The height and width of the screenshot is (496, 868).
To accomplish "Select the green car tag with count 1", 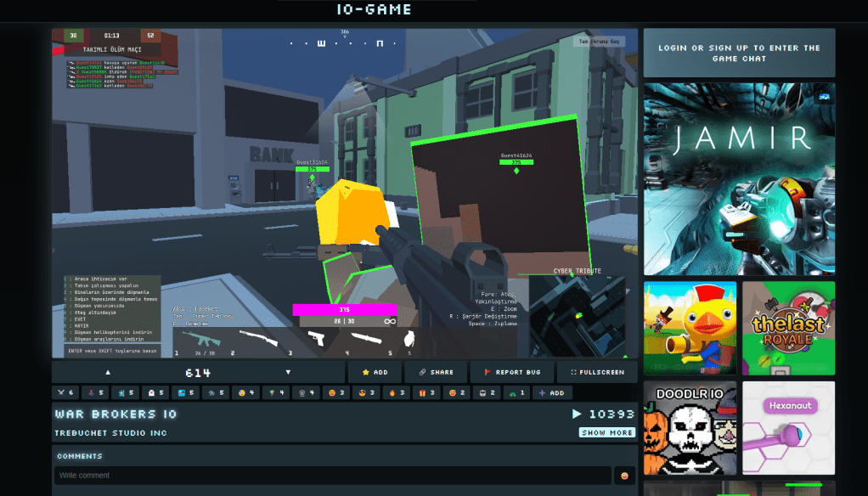I will tap(516, 393).
